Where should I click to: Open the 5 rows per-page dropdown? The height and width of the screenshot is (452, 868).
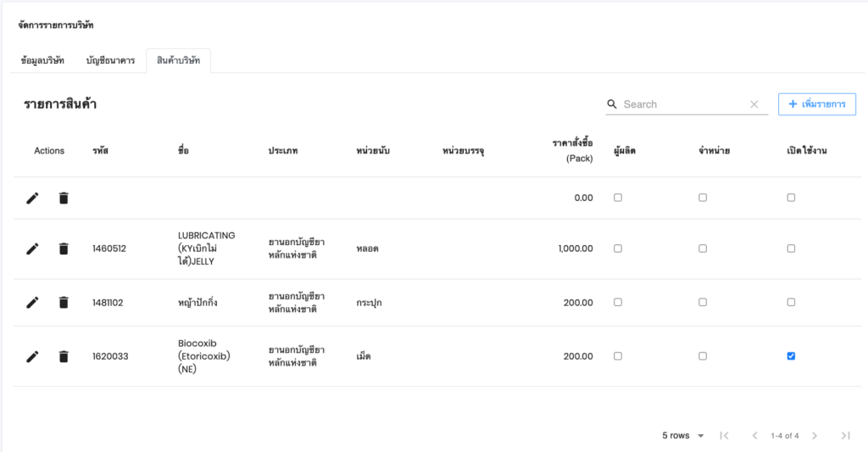(x=683, y=436)
